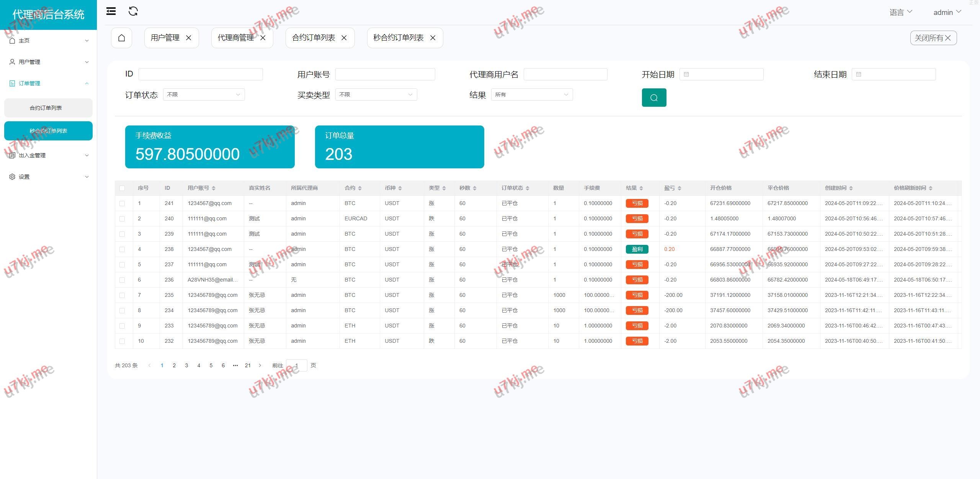Close the 合约订单列表 tab via its X
Image resolution: width=980 pixels, height=479 pixels.
[x=344, y=38]
